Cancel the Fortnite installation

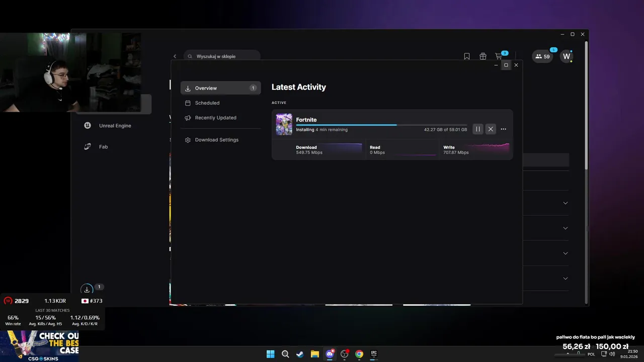[x=491, y=129]
